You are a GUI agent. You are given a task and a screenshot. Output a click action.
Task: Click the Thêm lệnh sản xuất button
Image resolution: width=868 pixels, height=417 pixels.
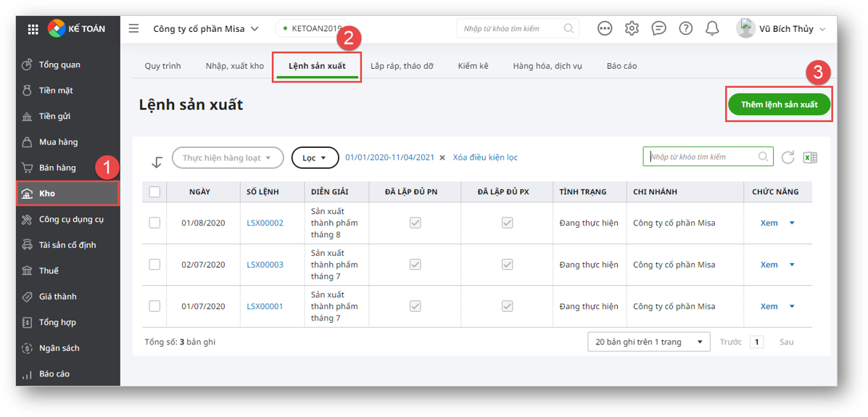click(780, 104)
